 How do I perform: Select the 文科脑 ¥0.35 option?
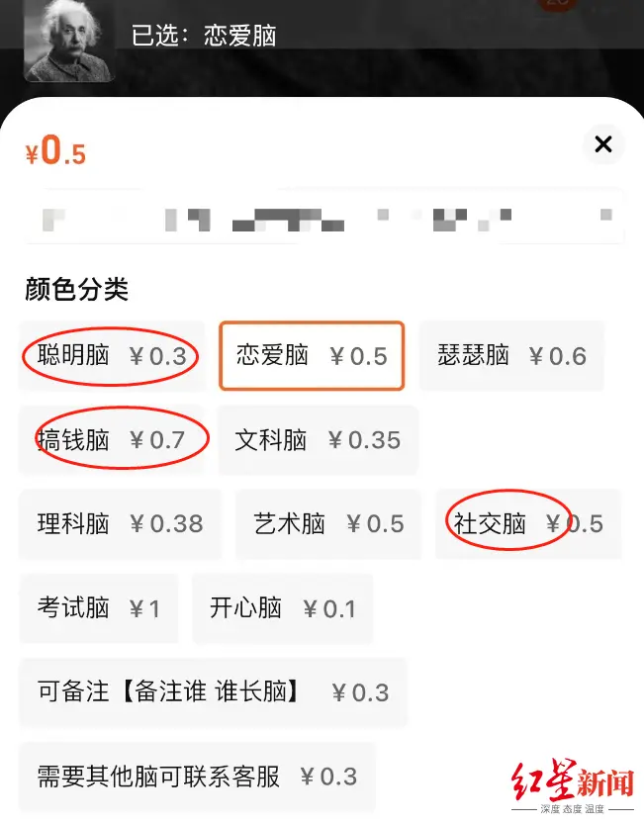318,440
